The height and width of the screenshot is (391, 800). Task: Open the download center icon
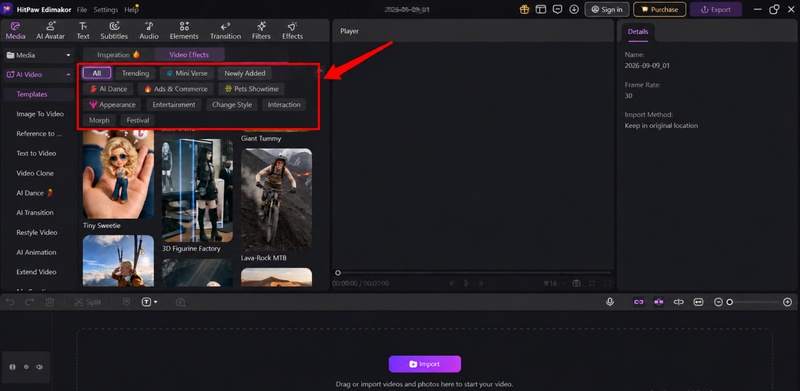(x=574, y=10)
